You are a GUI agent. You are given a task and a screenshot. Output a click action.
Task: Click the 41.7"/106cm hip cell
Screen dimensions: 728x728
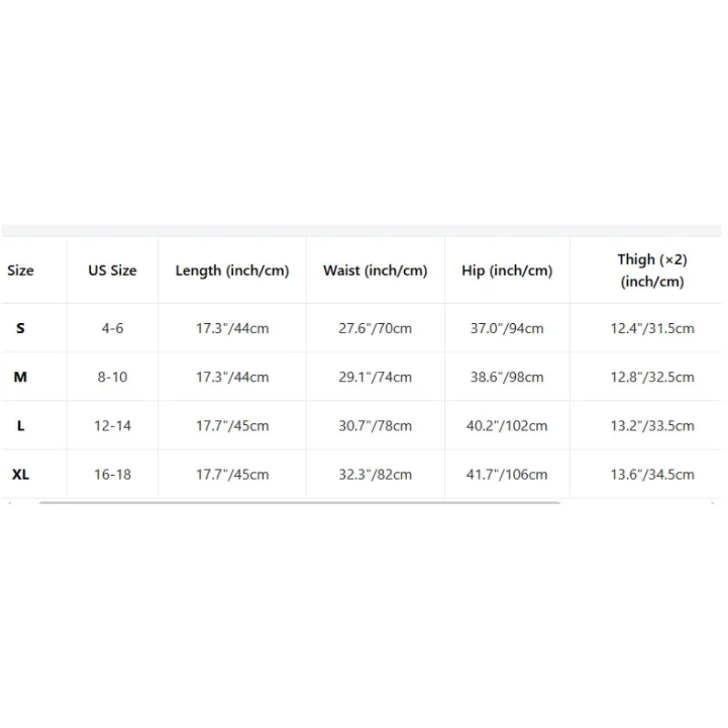pyautogui.click(x=507, y=474)
